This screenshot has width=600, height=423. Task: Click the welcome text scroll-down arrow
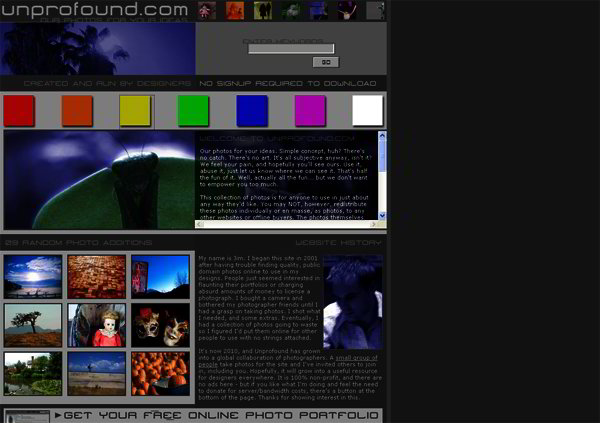click(x=382, y=216)
